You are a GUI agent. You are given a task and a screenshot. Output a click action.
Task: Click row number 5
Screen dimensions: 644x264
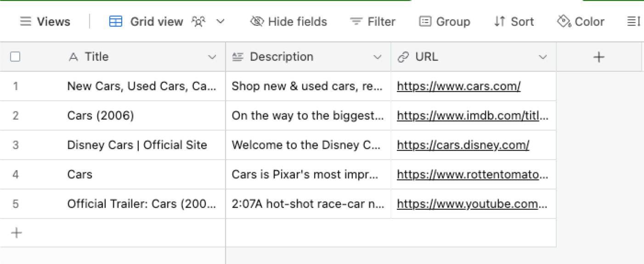[16, 204]
